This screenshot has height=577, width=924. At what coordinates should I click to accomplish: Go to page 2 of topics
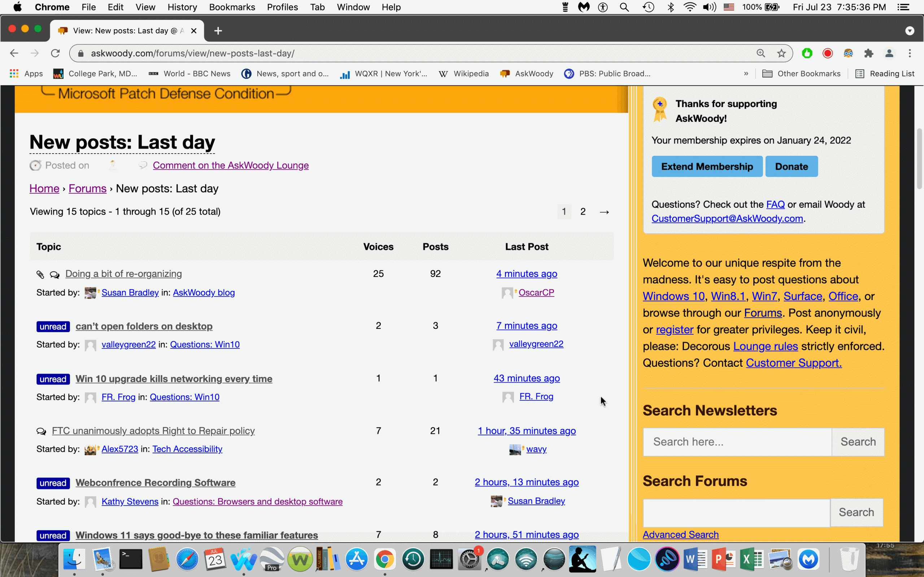tap(583, 211)
